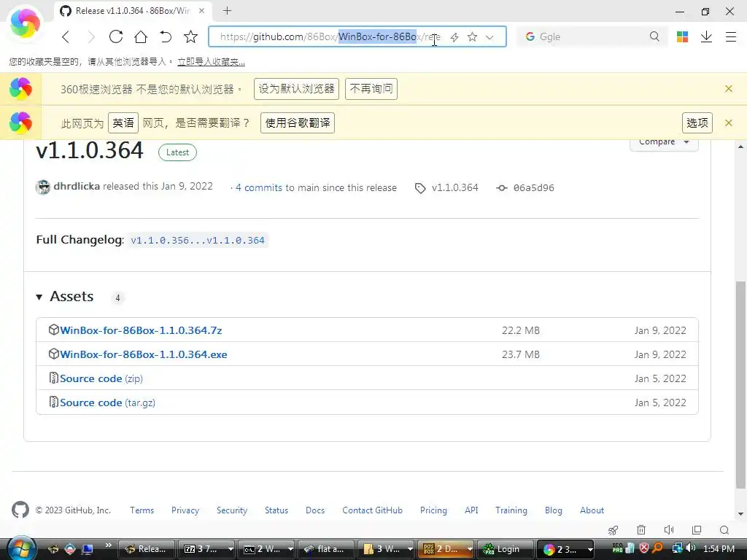Open the browser downloads icon
The width and height of the screenshot is (747, 560).
(706, 36)
